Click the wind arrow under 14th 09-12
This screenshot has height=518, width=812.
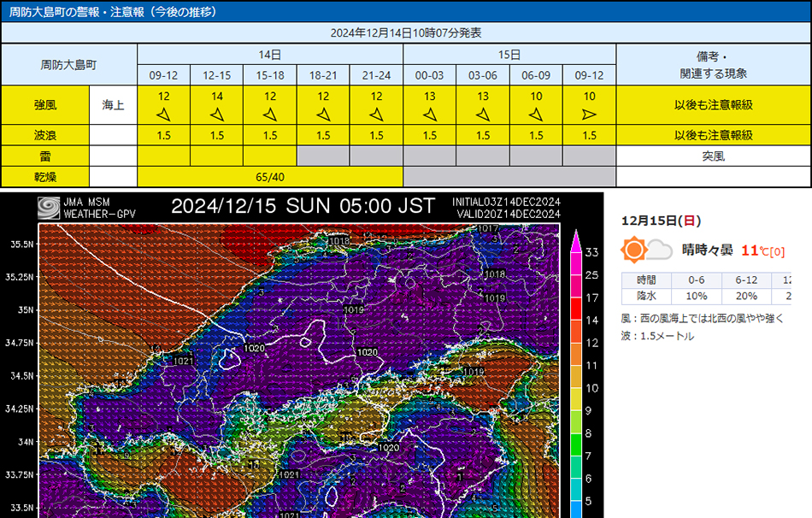tap(163, 114)
